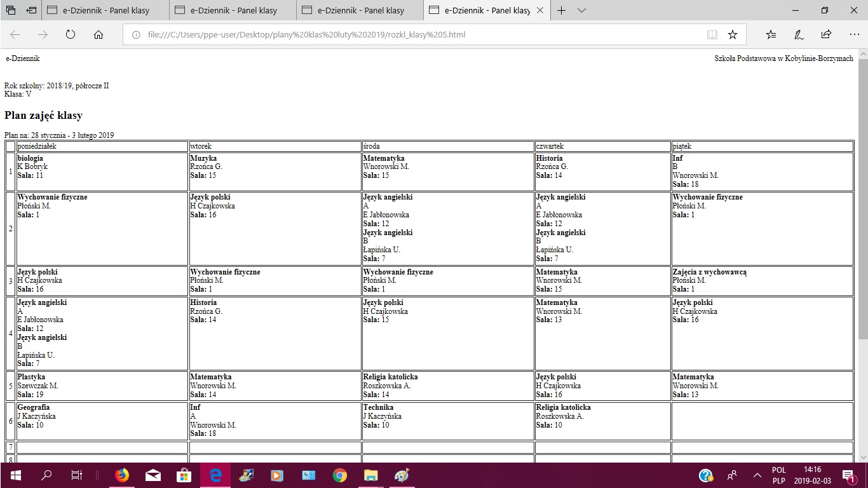Image resolution: width=868 pixels, height=488 pixels.
Task: Open Google Chrome from taskbar
Action: click(x=339, y=475)
